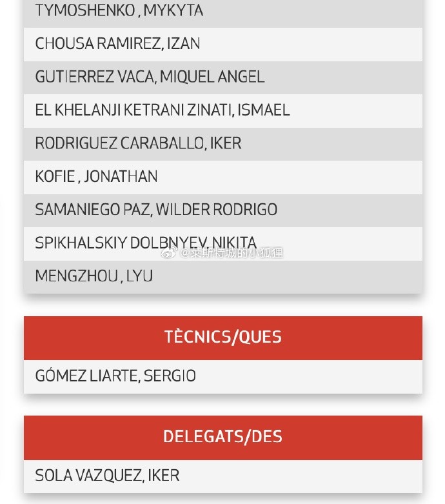Click the Weibo watermark username text
This screenshot has height=504, width=445.
pos(232,253)
